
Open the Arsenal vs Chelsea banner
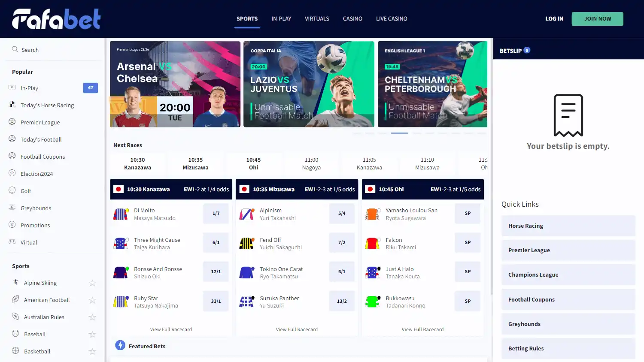pos(175,84)
